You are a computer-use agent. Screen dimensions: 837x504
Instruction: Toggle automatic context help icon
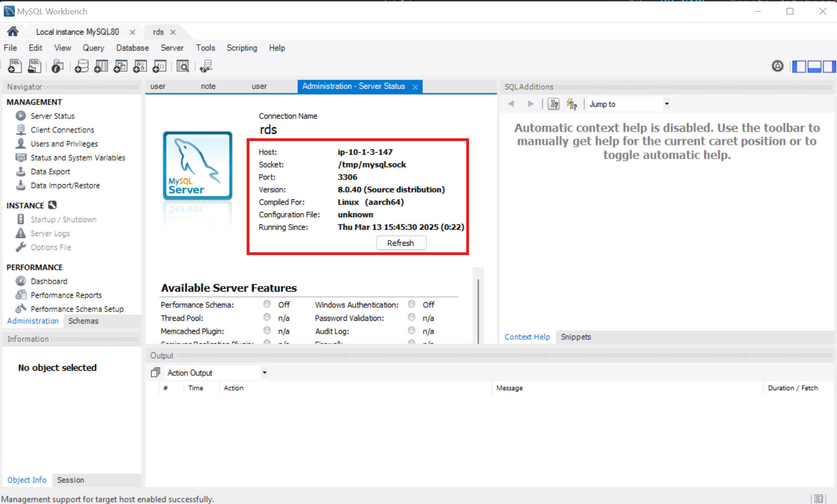pos(572,104)
